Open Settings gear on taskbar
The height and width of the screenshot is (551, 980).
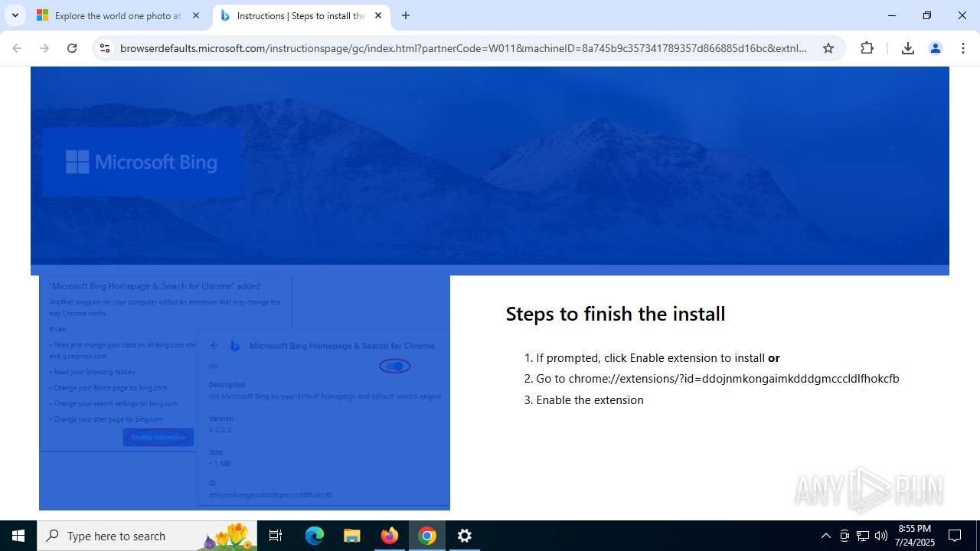coord(465,536)
